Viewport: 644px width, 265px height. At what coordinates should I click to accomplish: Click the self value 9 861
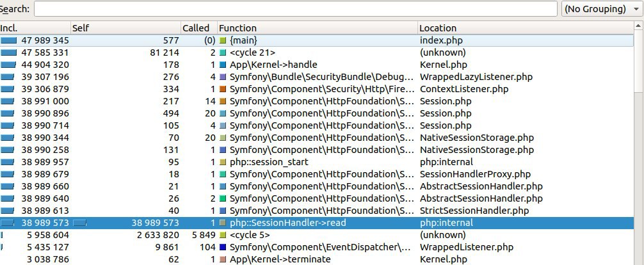(x=166, y=247)
